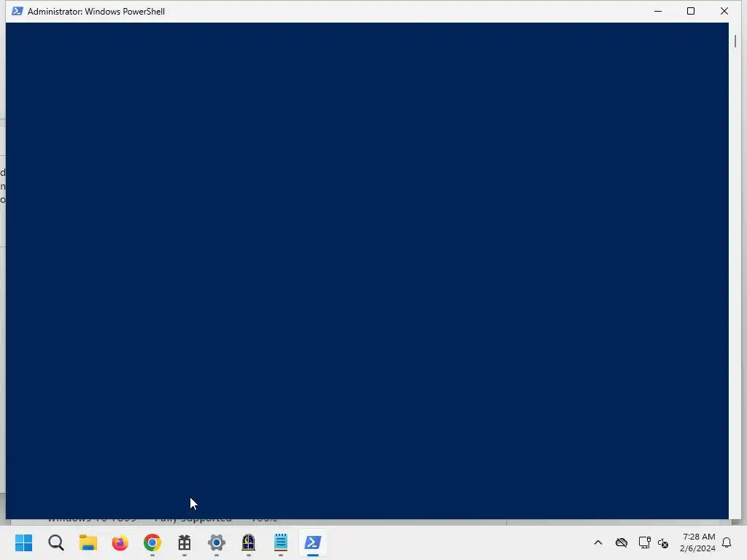This screenshot has height=560, width=747.
Task: Switch to Google Chrome in taskbar
Action: tap(152, 542)
